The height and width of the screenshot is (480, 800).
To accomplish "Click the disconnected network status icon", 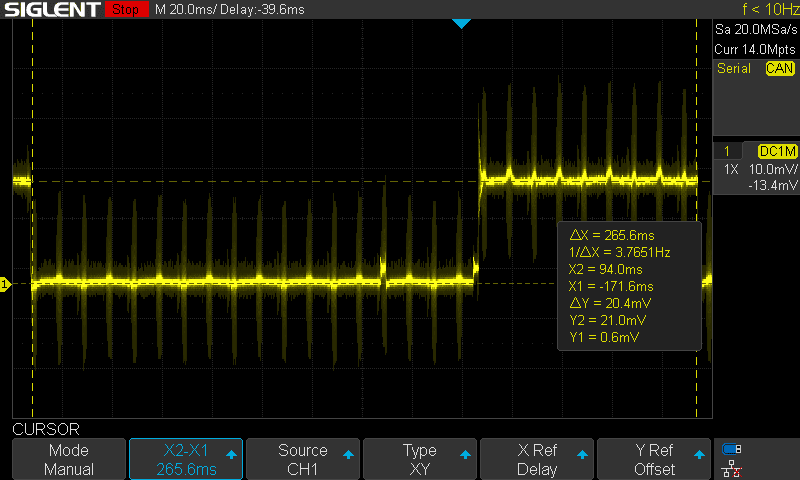I will (x=732, y=467).
